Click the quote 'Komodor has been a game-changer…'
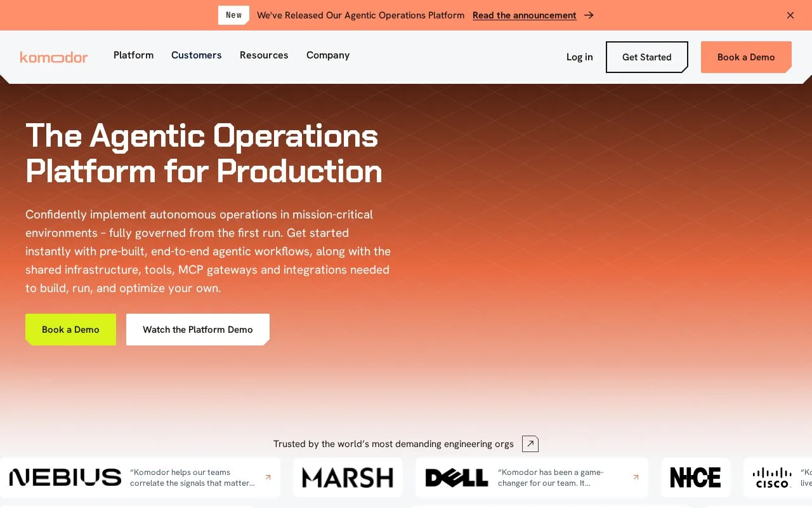 tap(551, 478)
